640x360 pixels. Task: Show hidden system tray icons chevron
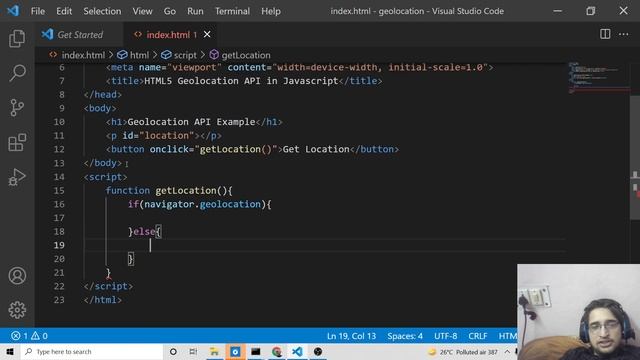507,351
